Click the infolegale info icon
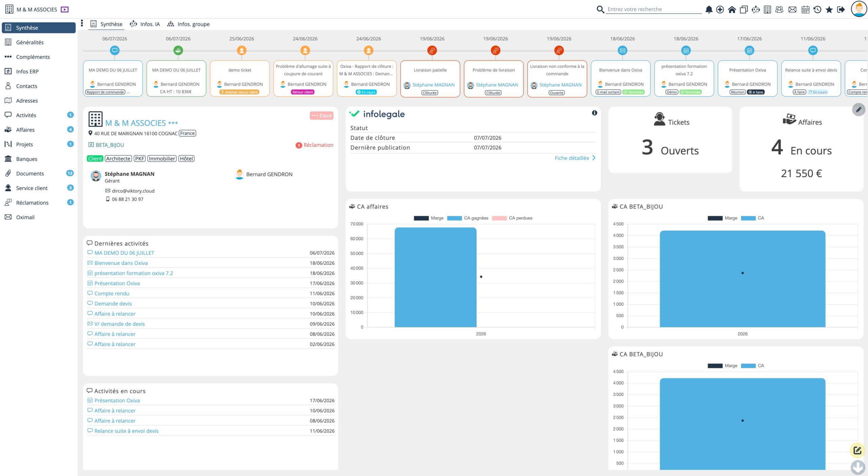The image size is (868, 476). click(x=594, y=113)
